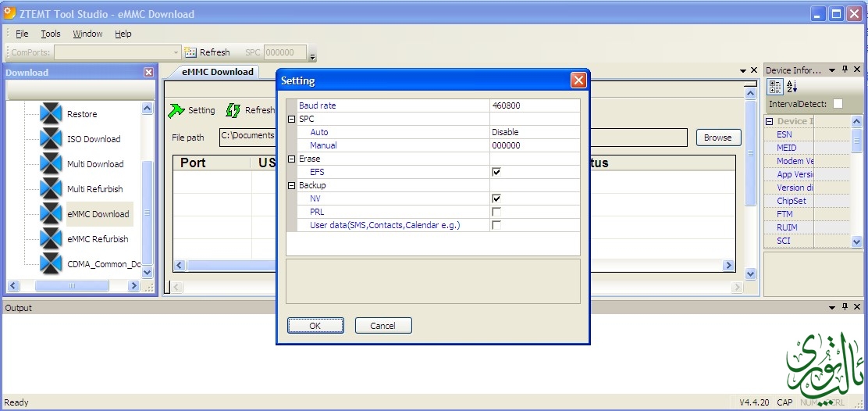Click the File path text field
Screen dimensions: 868x411
coord(453,138)
